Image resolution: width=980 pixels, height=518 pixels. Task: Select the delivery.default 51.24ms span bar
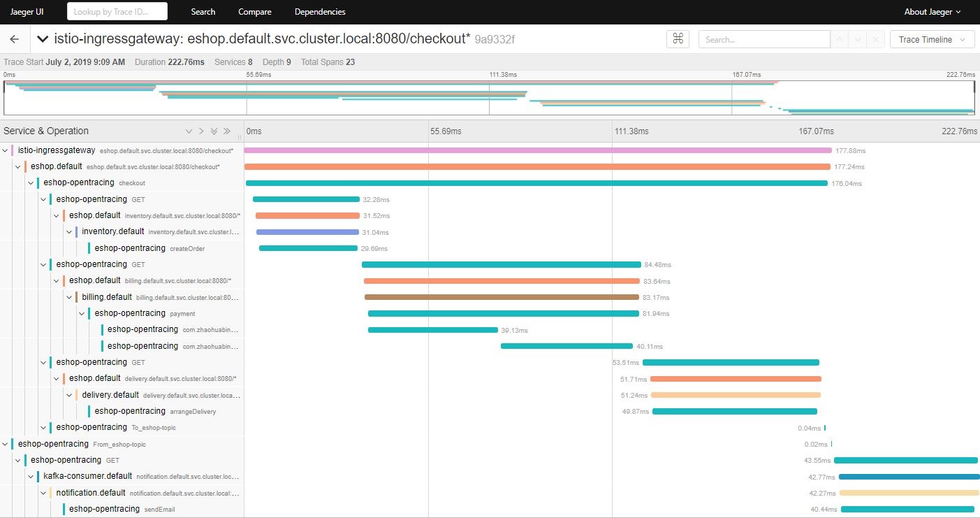pyautogui.click(x=736, y=395)
